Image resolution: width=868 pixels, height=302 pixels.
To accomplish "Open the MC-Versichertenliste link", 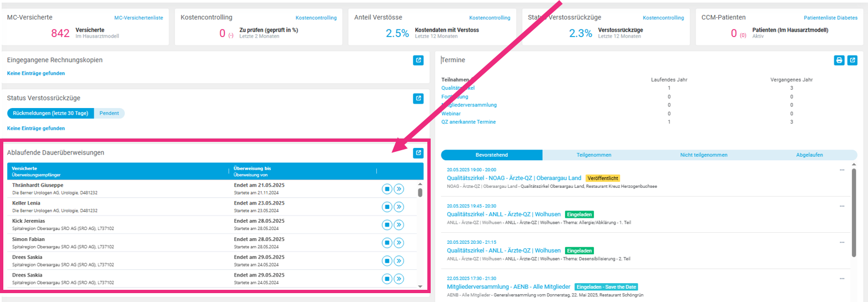I will (x=139, y=18).
